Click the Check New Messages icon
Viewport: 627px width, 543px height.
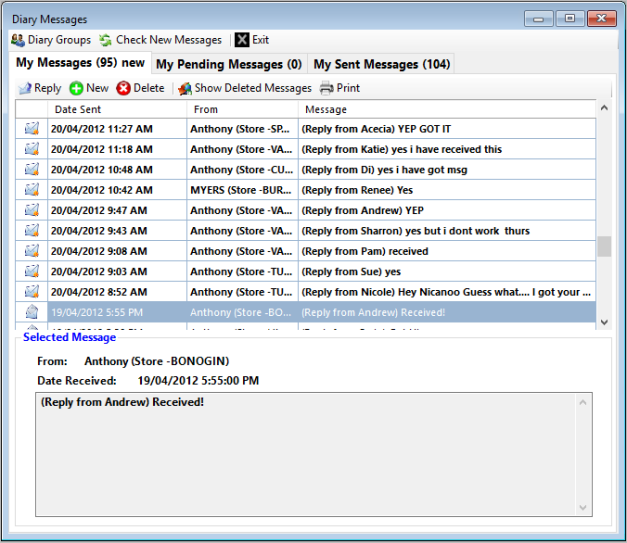(105, 40)
